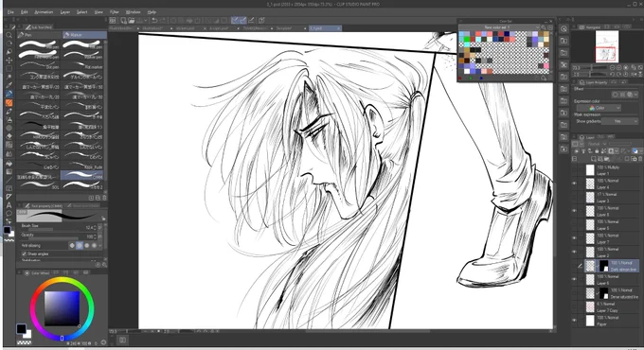Open the Animation menu
This screenshot has width=644, height=350.
click(44, 12)
